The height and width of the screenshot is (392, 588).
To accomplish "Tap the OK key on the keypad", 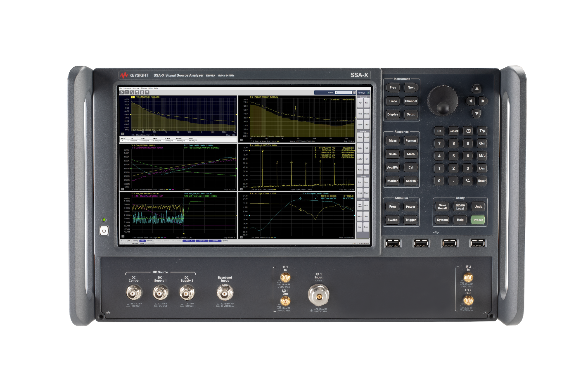I will coord(439,131).
